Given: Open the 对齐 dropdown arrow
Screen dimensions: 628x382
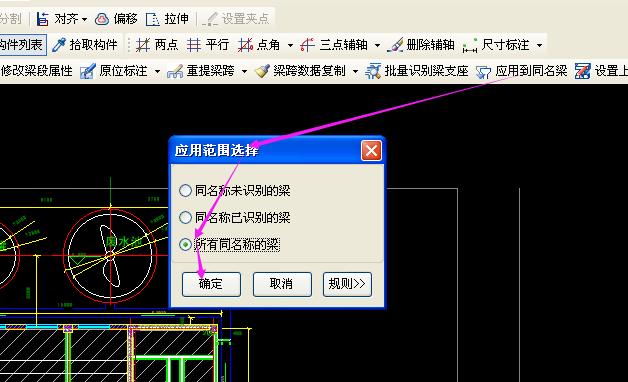Looking at the screenshot, I should [x=84, y=19].
